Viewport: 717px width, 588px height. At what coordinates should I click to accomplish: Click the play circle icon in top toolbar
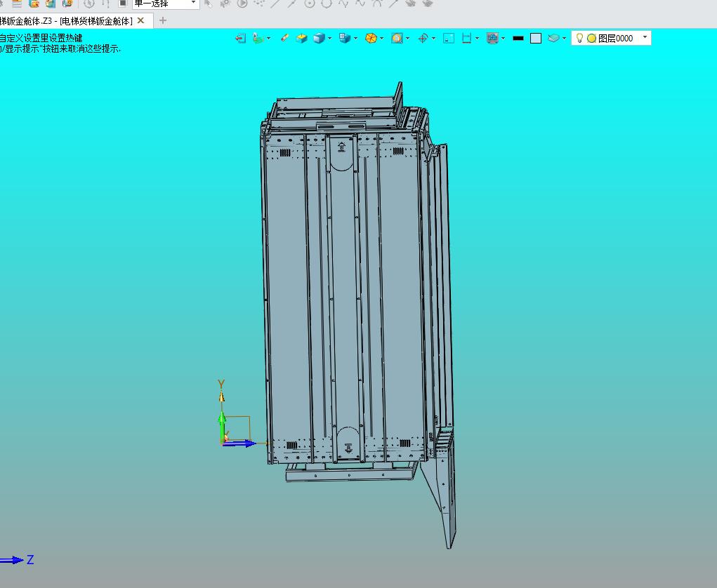coord(242,4)
